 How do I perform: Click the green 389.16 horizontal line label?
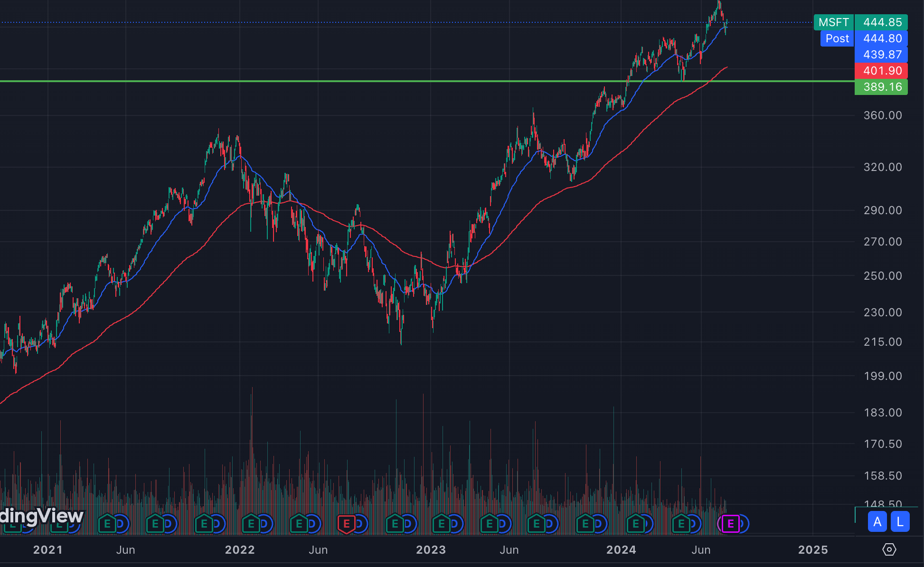pos(881,87)
